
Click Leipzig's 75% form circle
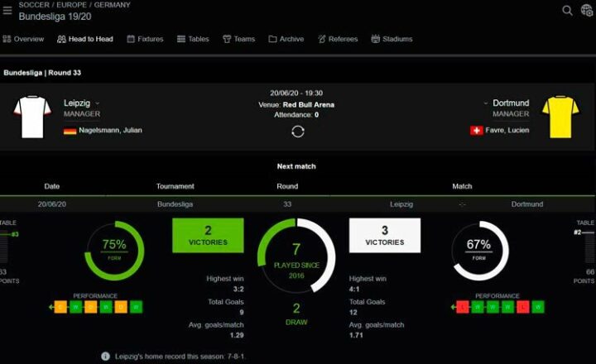click(114, 251)
